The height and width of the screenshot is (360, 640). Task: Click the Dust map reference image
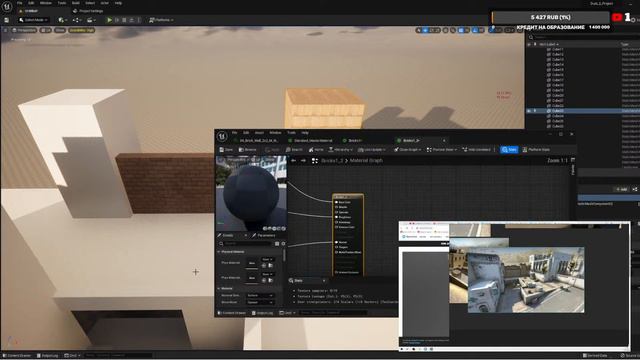(x=526, y=280)
